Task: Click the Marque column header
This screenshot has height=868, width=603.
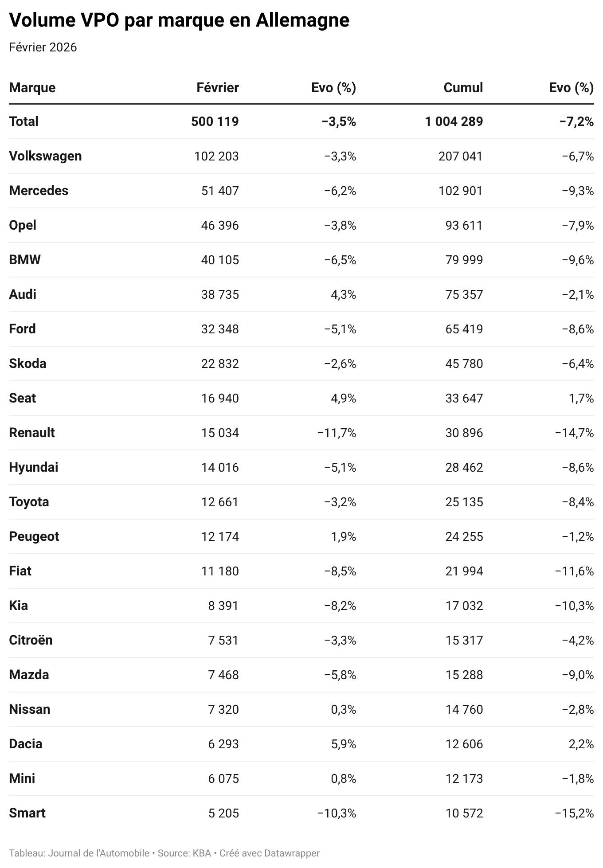Action: tap(32, 87)
